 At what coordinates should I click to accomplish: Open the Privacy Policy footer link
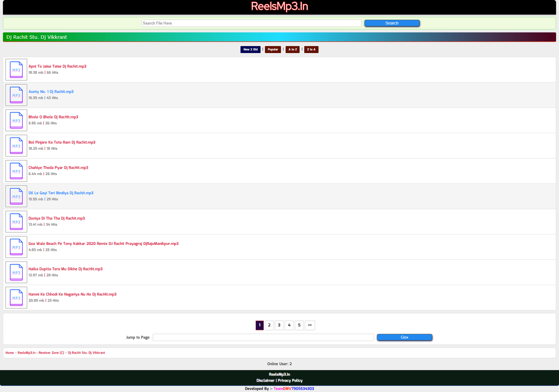tap(290, 380)
